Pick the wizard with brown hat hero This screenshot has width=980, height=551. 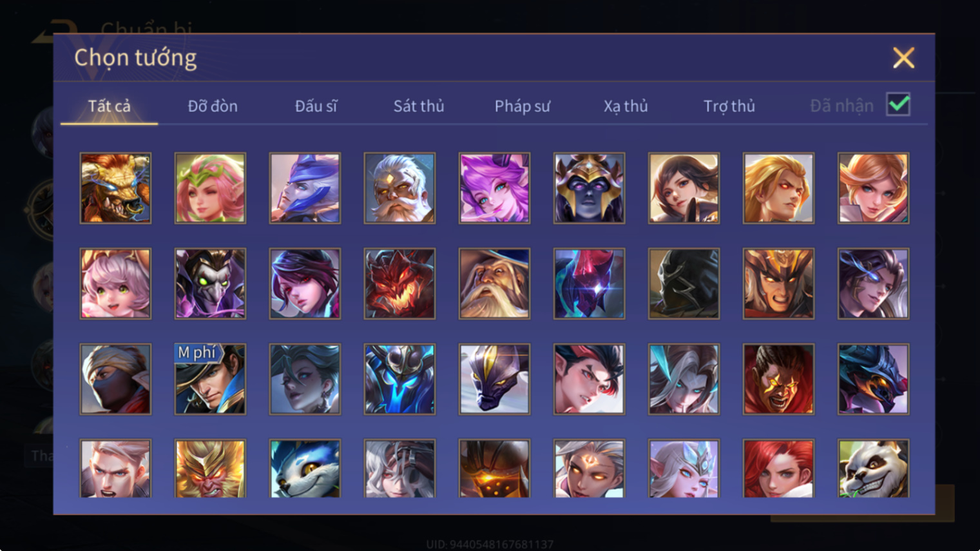(494, 284)
